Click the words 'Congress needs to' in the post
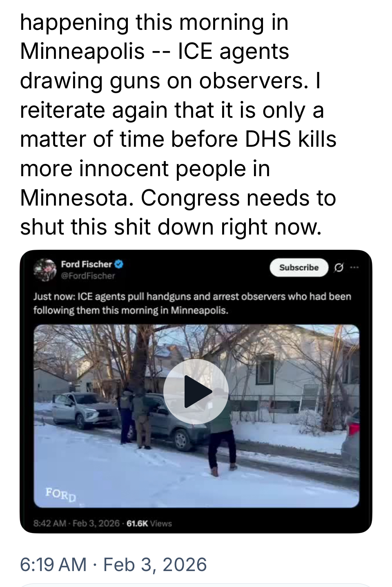The image size is (392, 587). 238,198
